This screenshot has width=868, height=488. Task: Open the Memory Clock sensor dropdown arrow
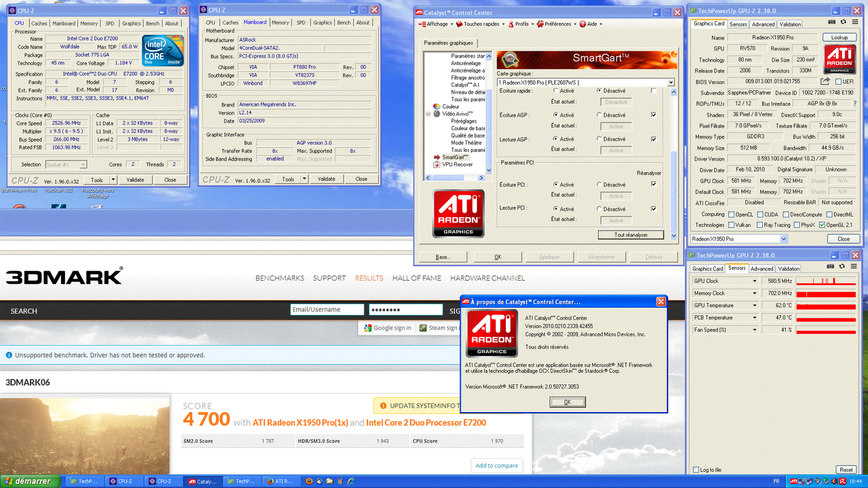coord(753,293)
